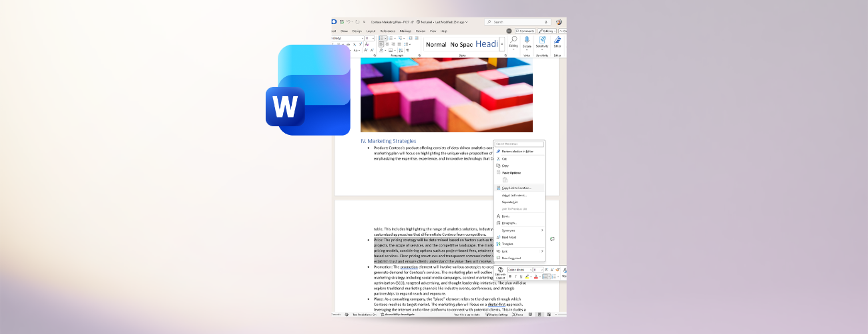
Task: Apply the No Spacing style
Action: pyautogui.click(x=461, y=45)
